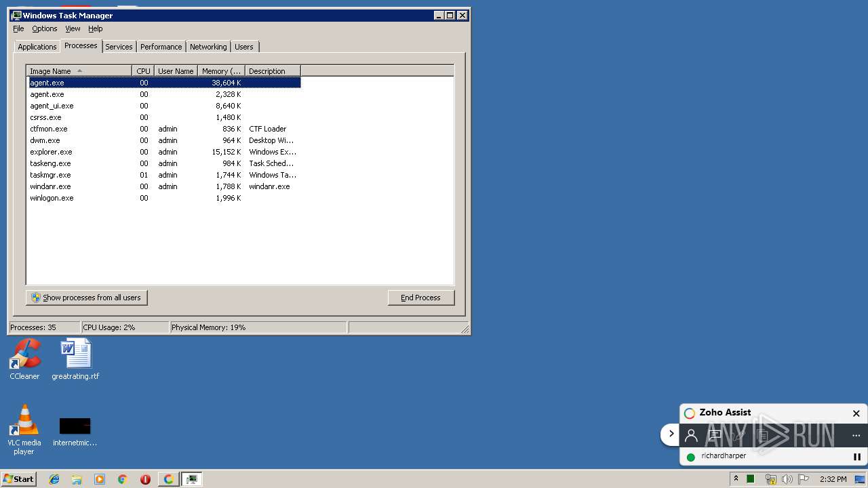Viewport: 868px width, 488px height.
Task: Select the winlogon.exe process row
Action: (x=163, y=198)
